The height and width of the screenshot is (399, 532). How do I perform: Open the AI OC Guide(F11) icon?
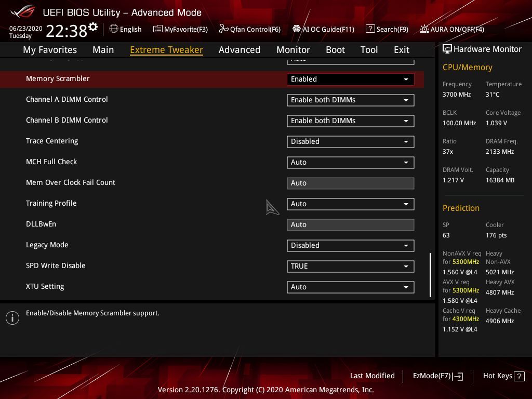pos(296,29)
